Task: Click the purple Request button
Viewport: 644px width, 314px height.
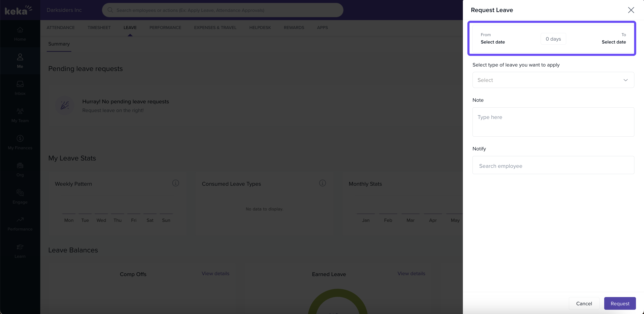Action: point(620,303)
